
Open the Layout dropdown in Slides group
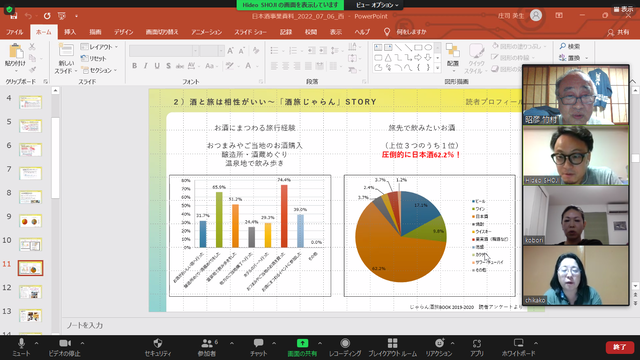[x=100, y=47]
